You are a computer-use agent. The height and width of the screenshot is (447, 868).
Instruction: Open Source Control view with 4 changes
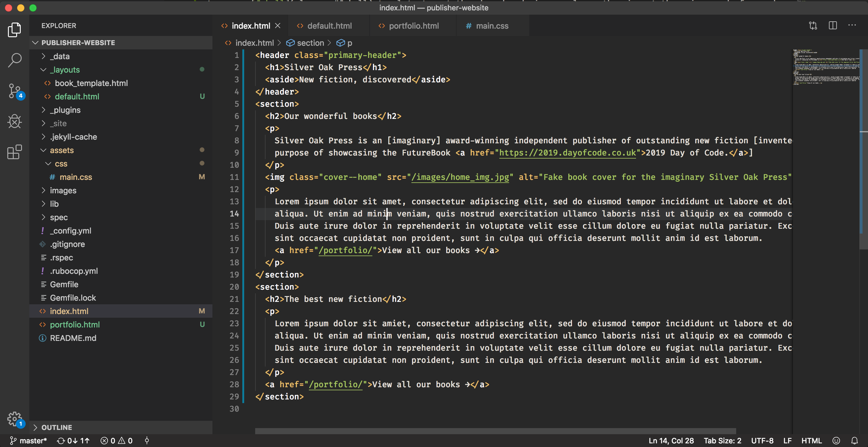(15, 91)
